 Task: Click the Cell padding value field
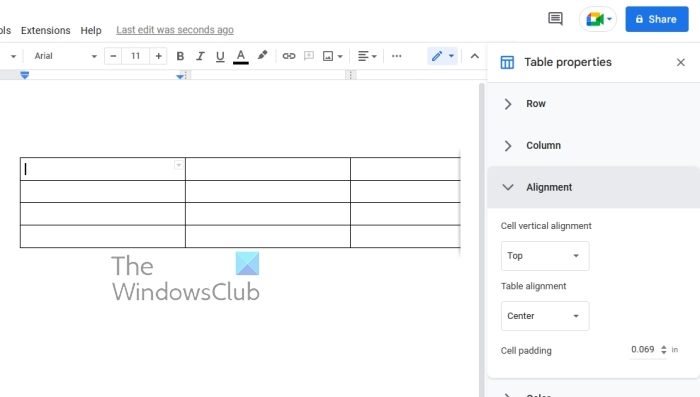pyautogui.click(x=642, y=350)
